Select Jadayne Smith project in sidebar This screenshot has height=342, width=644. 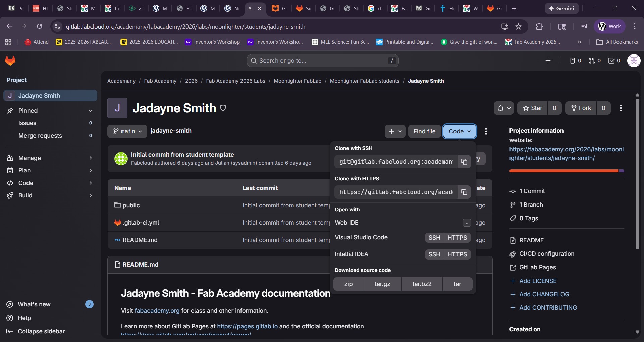(x=50, y=96)
